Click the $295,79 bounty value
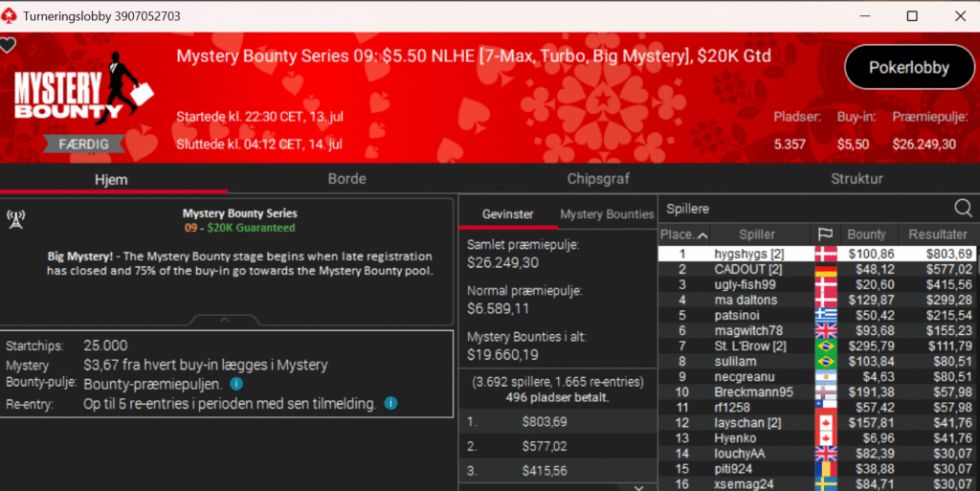Viewport: 980px width, 491px height. [871, 346]
